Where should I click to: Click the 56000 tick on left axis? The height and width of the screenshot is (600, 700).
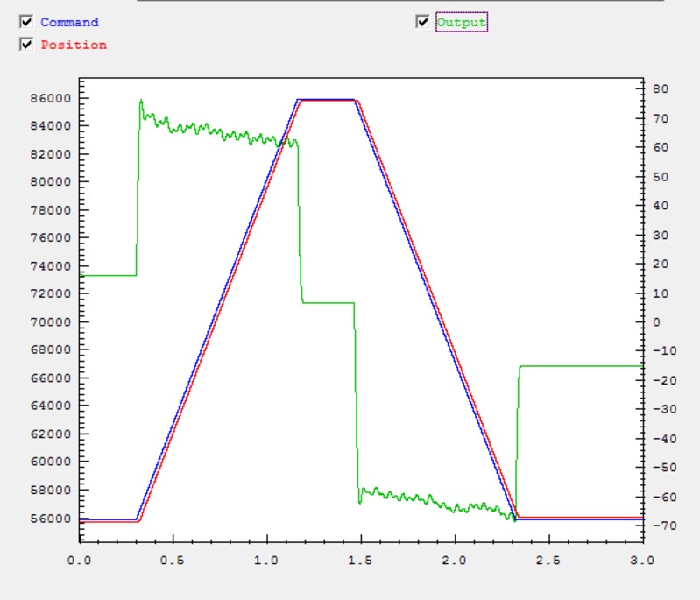50,518
